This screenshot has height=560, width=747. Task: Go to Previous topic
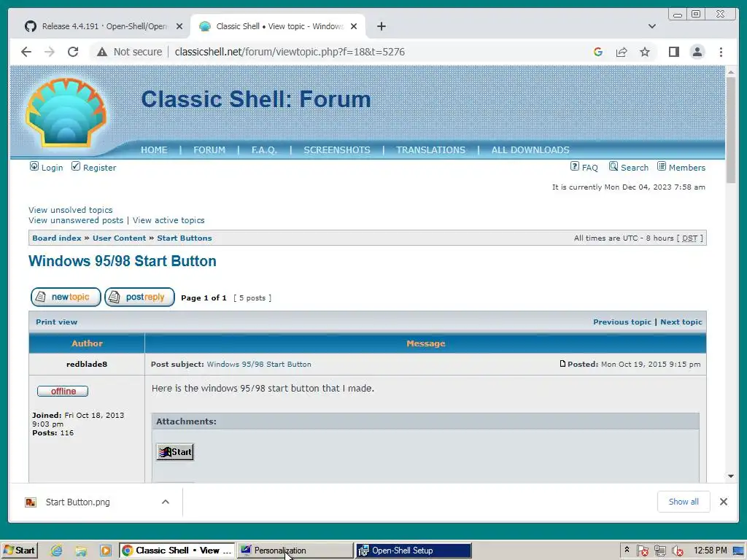[x=622, y=322]
